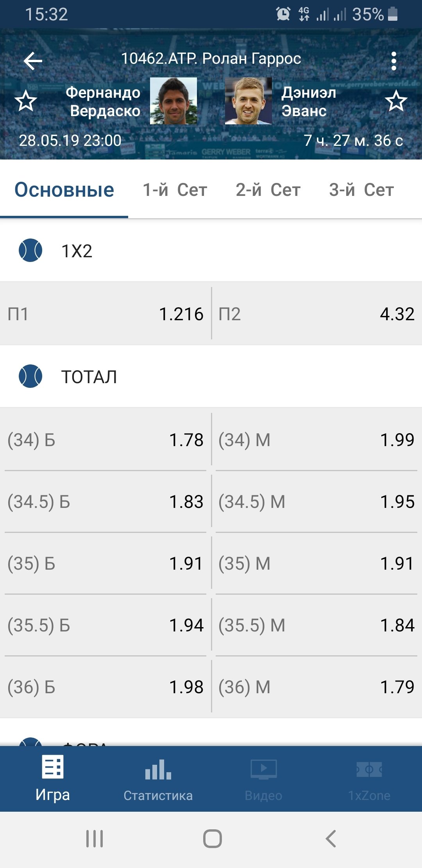Favorite Daniel Evans with star
Screen dimensions: 422x868
point(396,101)
